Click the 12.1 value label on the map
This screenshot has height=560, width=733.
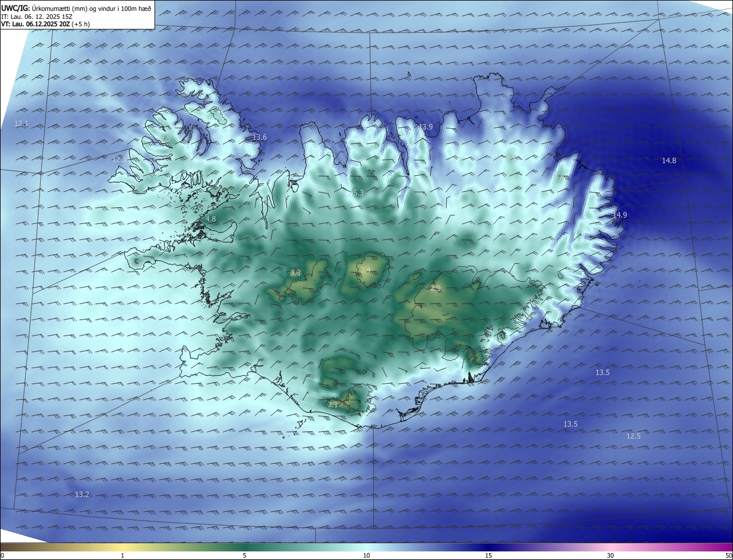21,124
